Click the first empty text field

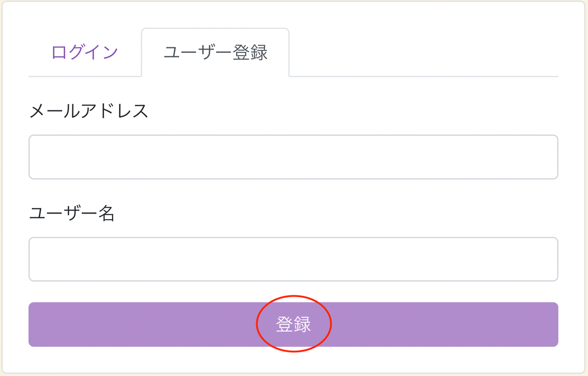(293, 157)
